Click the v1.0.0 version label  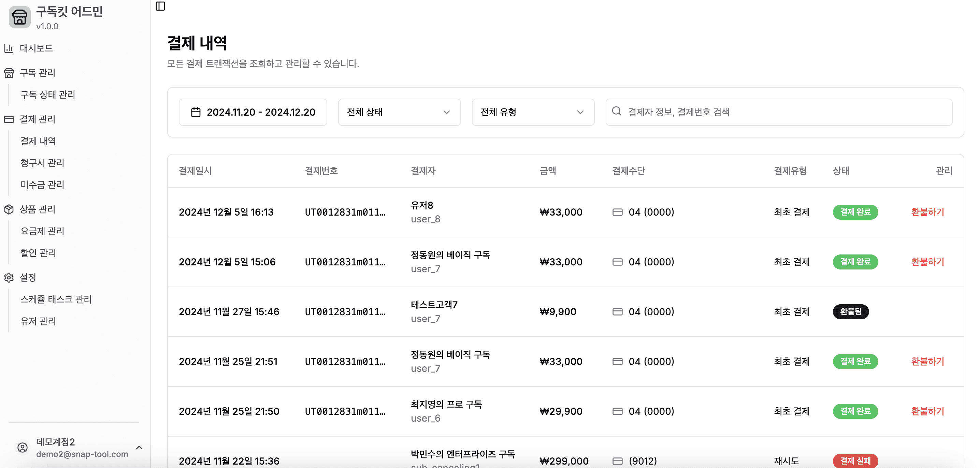[x=47, y=27]
